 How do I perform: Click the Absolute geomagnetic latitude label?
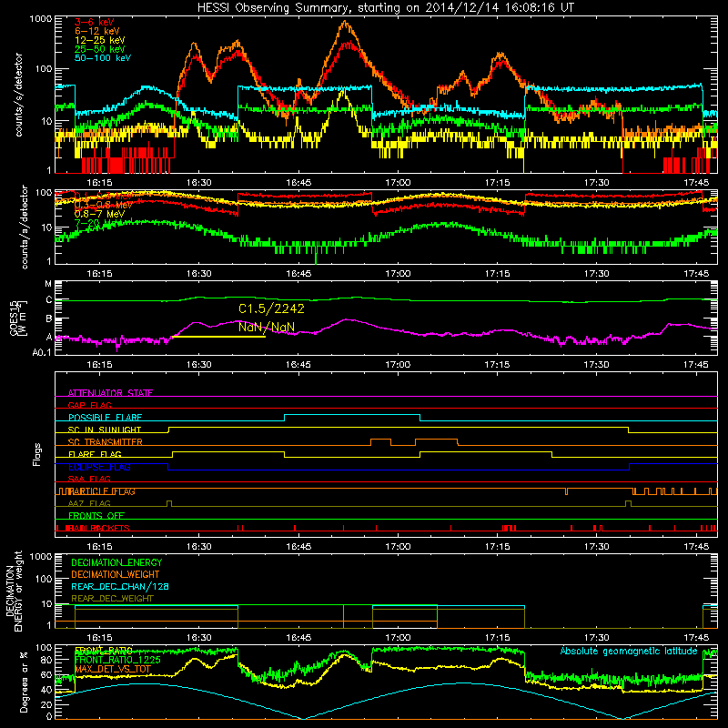629,651
